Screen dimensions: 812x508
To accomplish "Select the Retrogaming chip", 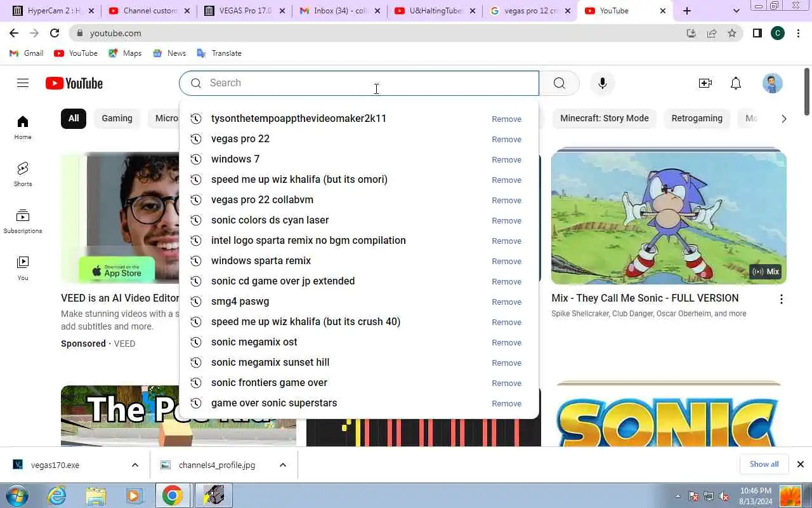I will [697, 118].
